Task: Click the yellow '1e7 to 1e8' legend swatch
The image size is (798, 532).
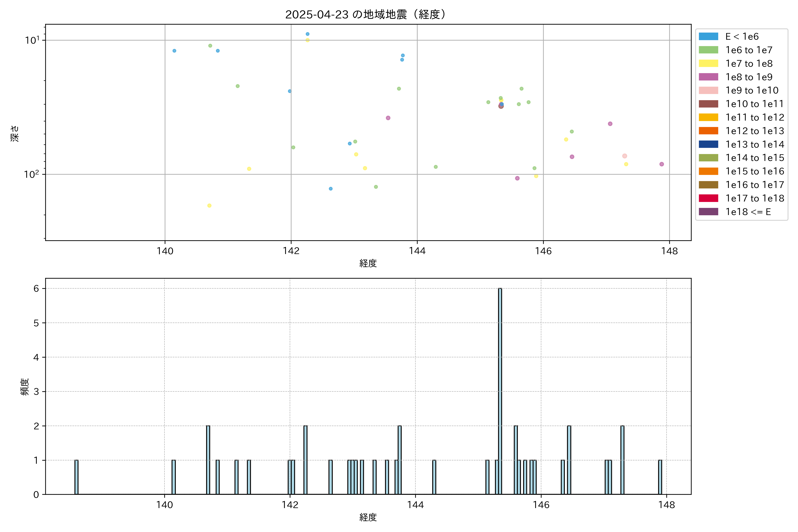Action: click(708, 63)
